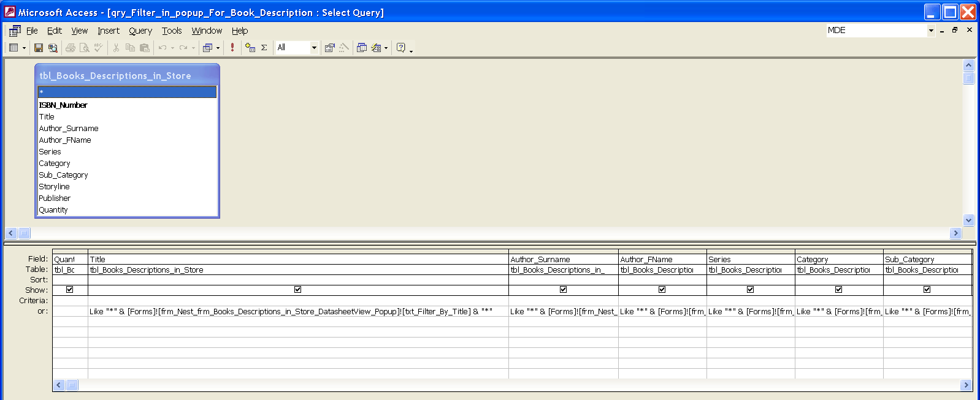Click the Redo arrow icon
The width and height of the screenshot is (980, 400).
click(x=183, y=48)
